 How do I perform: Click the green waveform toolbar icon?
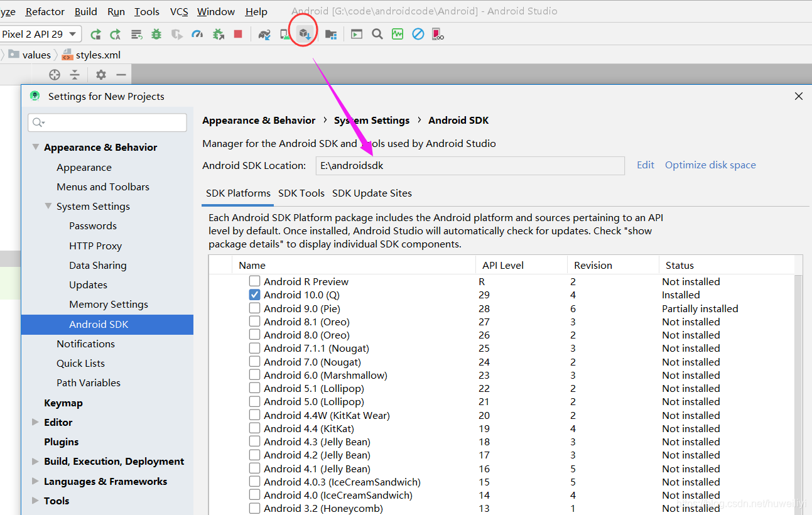point(398,34)
